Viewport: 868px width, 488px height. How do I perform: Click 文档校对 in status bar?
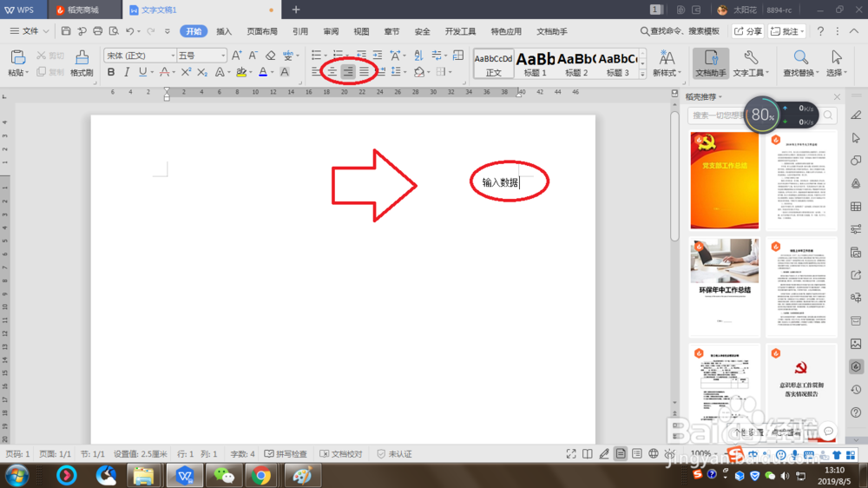[341, 453]
